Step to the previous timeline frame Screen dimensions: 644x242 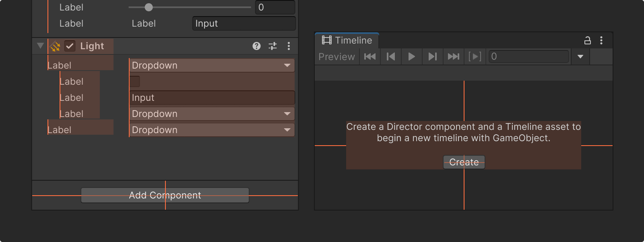pos(391,57)
